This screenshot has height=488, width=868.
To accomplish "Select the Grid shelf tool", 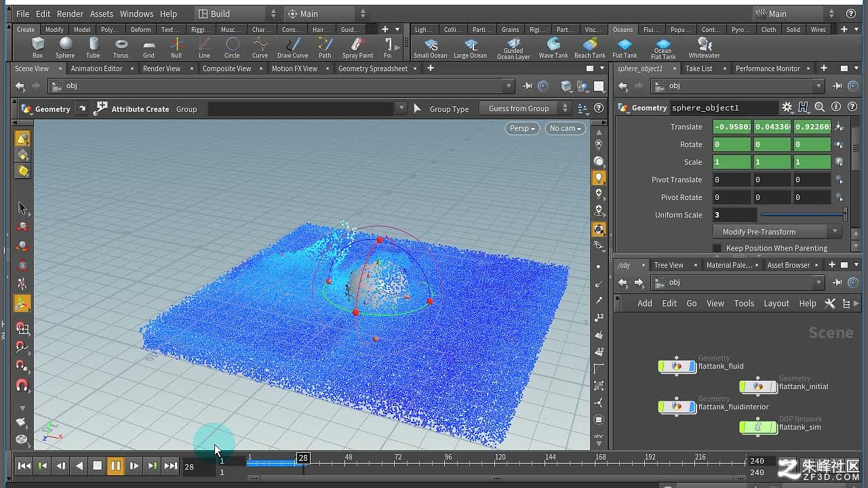I will tap(149, 47).
